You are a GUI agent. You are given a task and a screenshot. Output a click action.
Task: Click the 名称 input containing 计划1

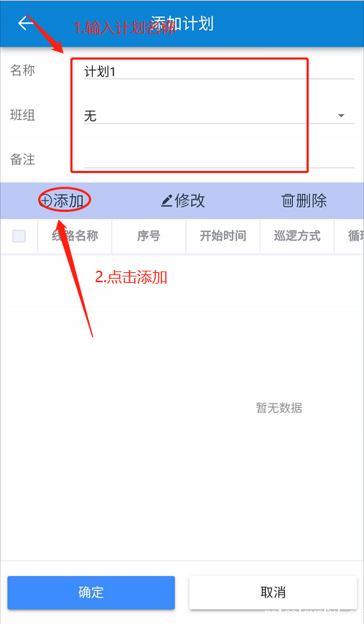coord(219,72)
